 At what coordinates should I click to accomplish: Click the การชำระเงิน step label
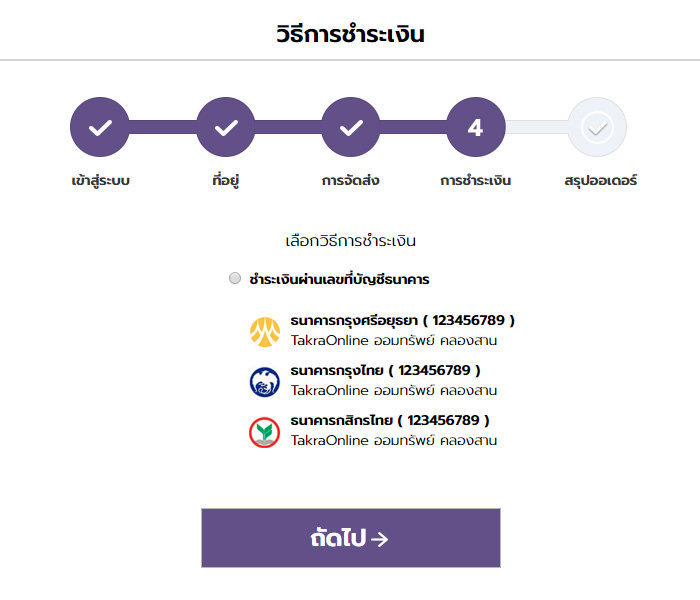[x=475, y=181]
